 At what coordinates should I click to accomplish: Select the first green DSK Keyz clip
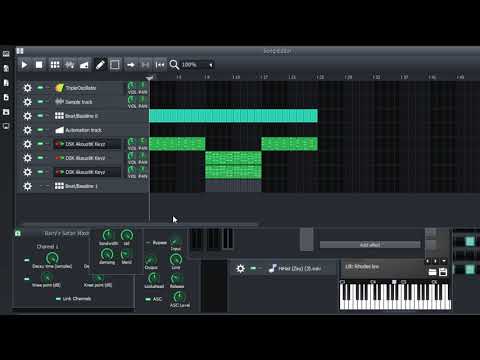click(177, 144)
